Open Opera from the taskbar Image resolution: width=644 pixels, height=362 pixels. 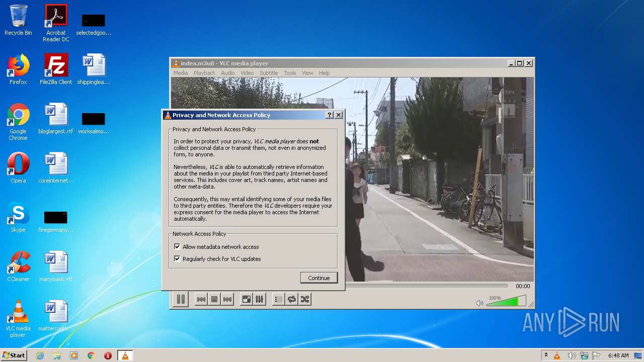[108, 355]
